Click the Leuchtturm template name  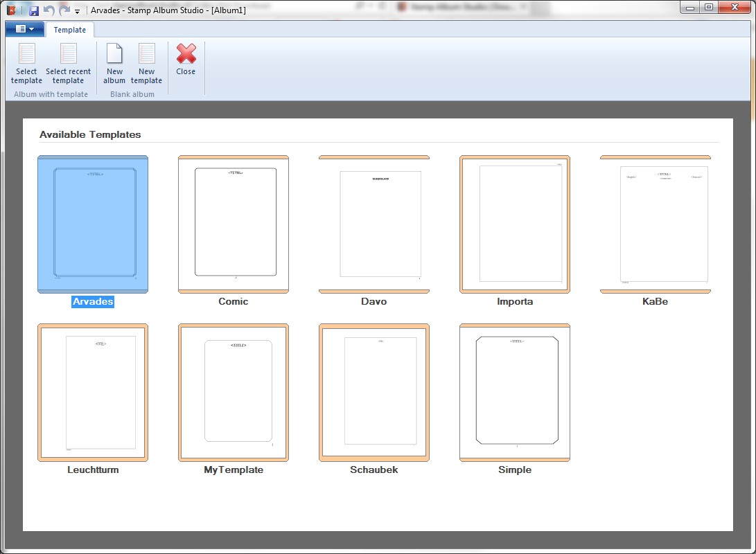(93, 470)
